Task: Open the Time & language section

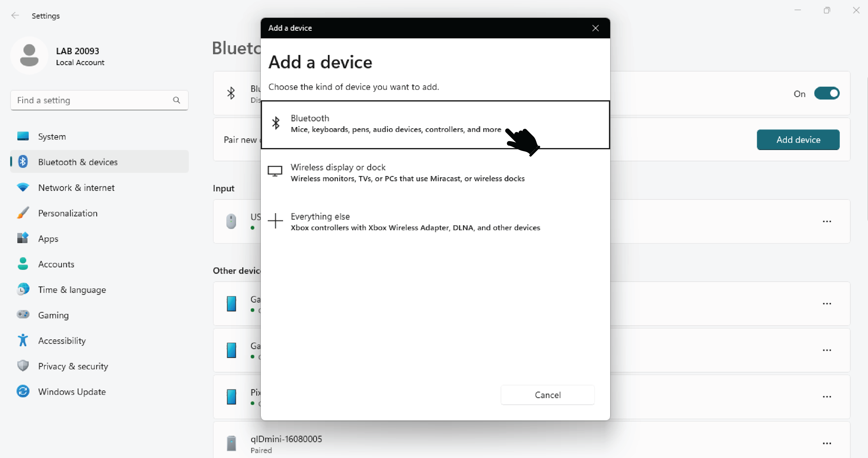Action: [72, 290]
